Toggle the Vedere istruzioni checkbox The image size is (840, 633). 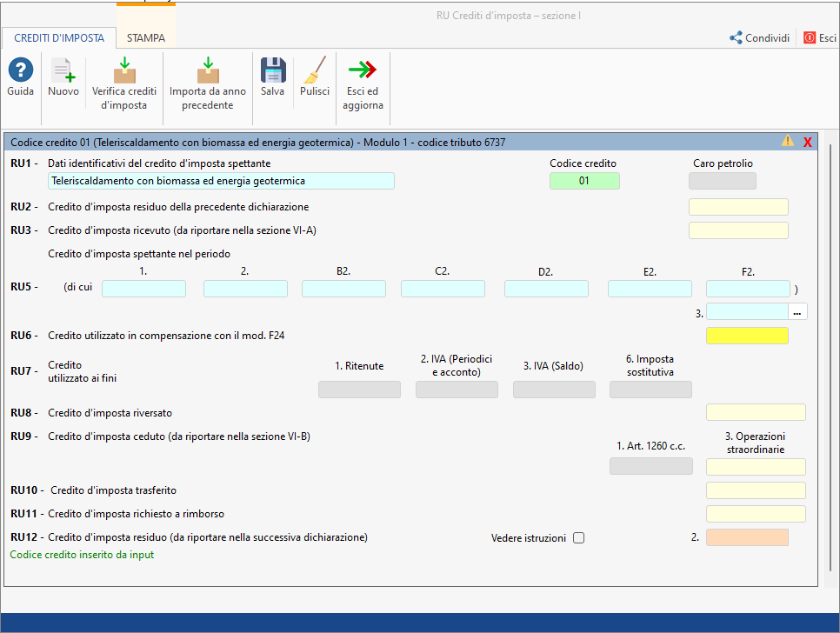coord(578,537)
